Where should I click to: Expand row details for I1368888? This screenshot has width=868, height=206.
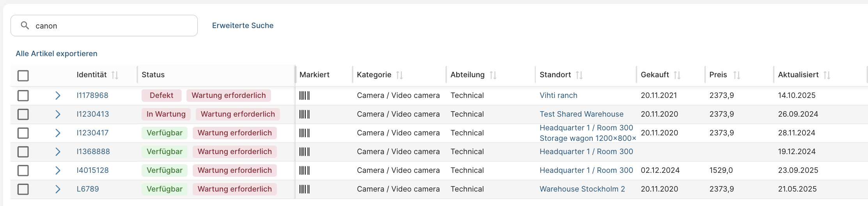coord(58,152)
